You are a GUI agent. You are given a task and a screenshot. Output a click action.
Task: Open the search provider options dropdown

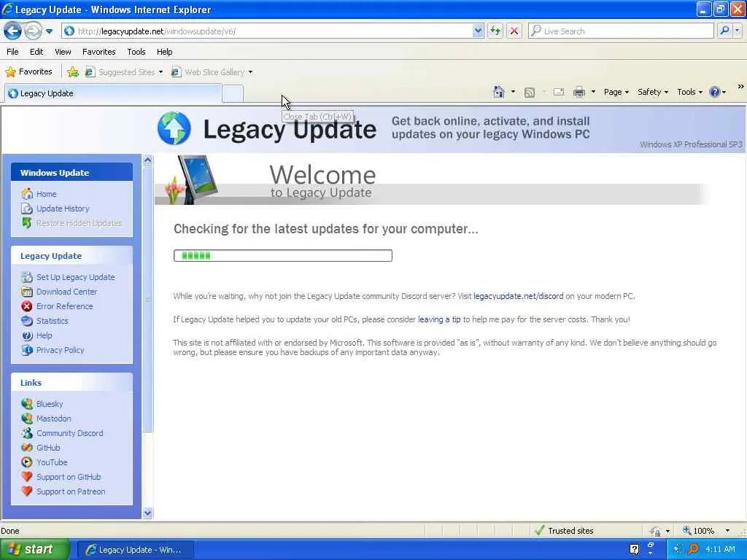click(738, 31)
